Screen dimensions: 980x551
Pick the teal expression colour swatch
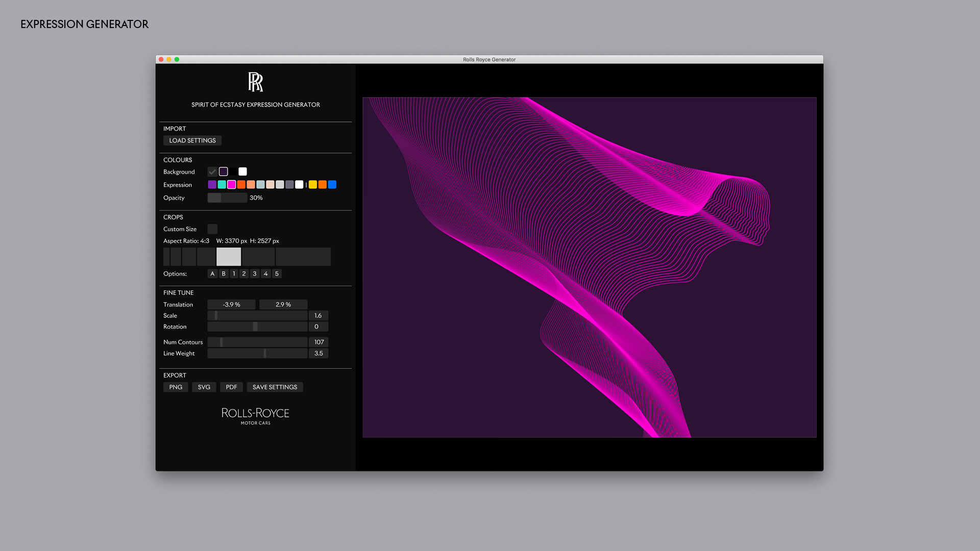222,185
